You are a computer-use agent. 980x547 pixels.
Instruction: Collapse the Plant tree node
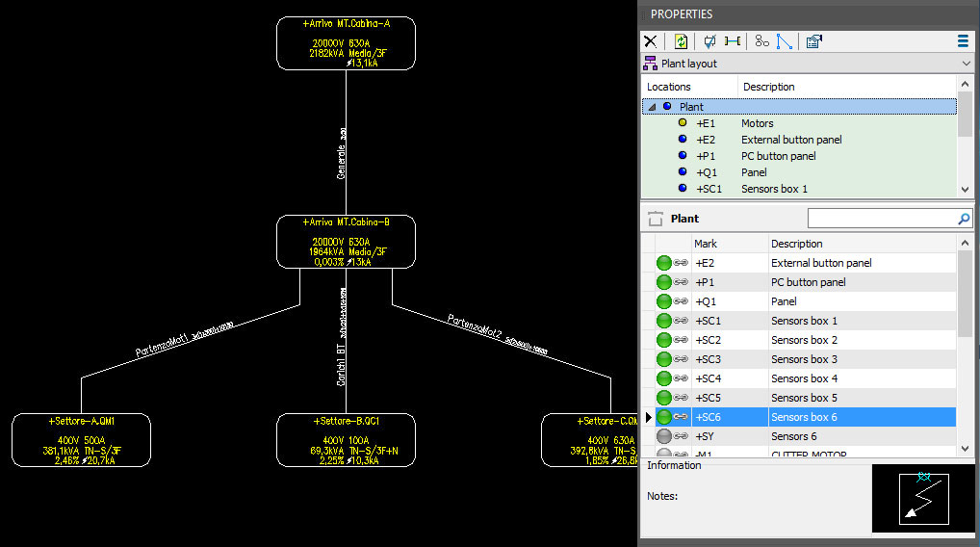point(652,107)
